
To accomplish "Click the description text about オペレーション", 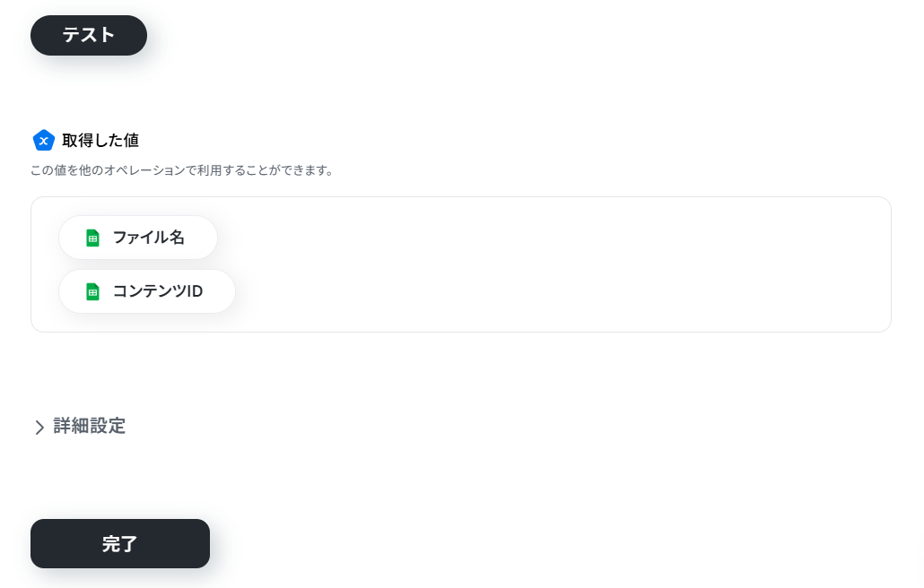I will (182, 170).
